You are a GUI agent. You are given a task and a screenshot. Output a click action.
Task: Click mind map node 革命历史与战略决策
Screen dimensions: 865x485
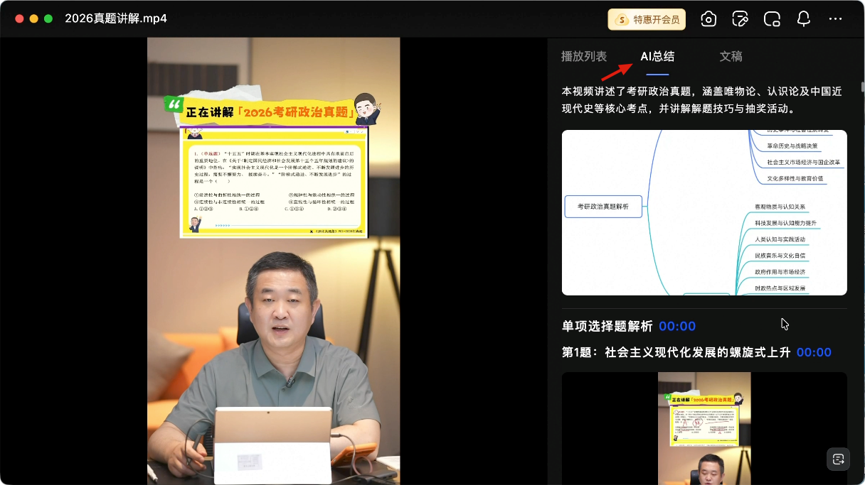tap(792, 146)
